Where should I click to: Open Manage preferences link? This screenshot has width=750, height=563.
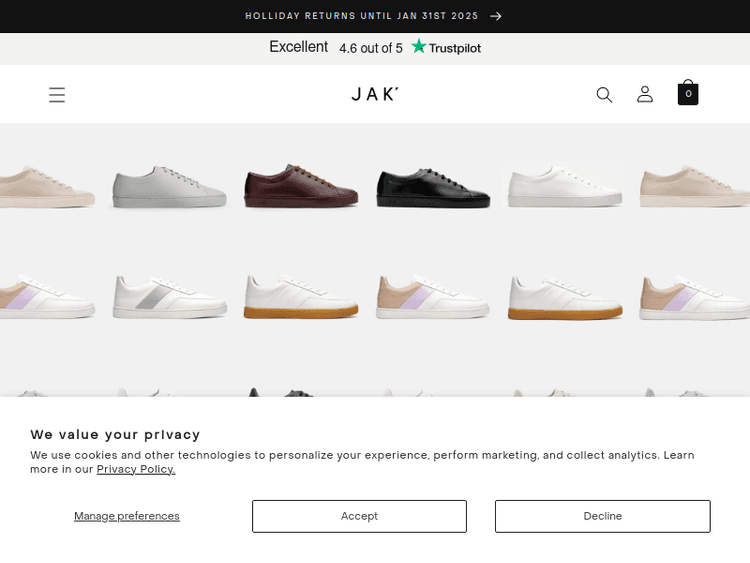(x=127, y=516)
